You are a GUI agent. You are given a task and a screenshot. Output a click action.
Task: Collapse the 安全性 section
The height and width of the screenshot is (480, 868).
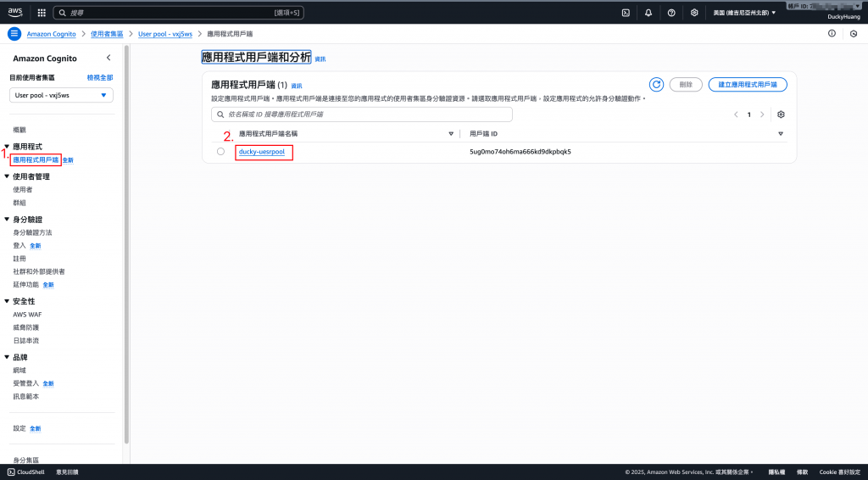[7, 301]
